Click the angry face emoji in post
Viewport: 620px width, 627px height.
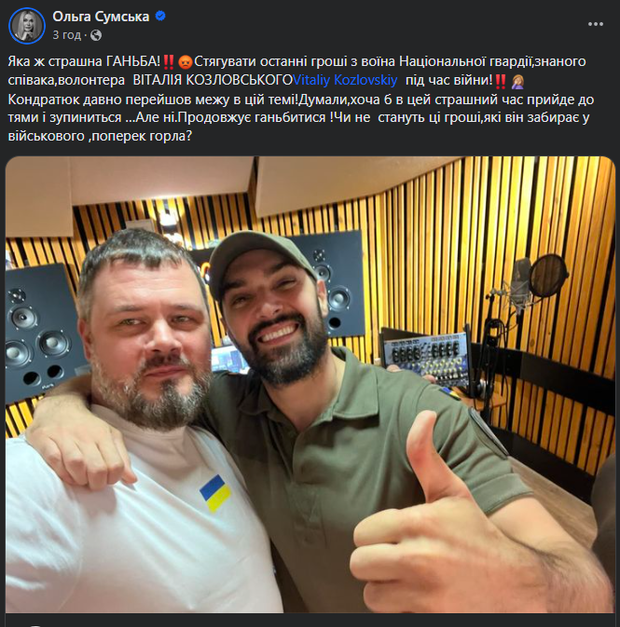click(185, 62)
